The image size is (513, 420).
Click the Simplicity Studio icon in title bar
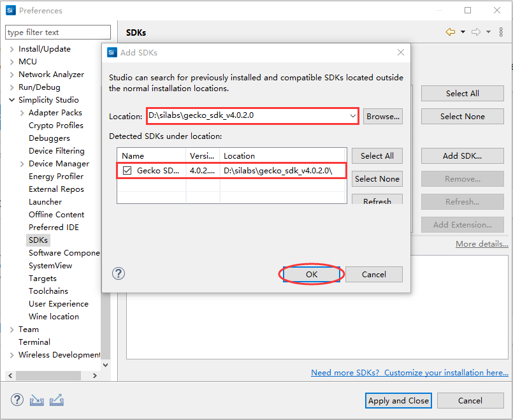pyautogui.click(x=10, y=10)
